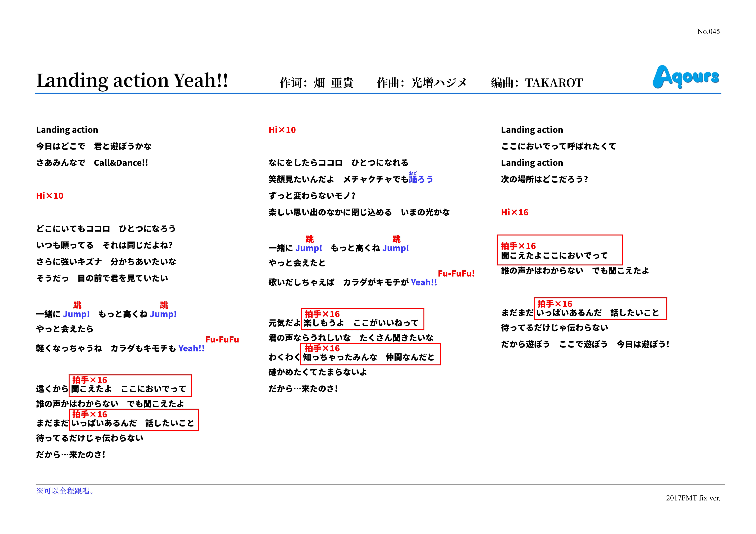Click the song title Landing action Yeah!!
Viewport: 756px width, 534px height.
pyautogui.click(x=132, y=80)
